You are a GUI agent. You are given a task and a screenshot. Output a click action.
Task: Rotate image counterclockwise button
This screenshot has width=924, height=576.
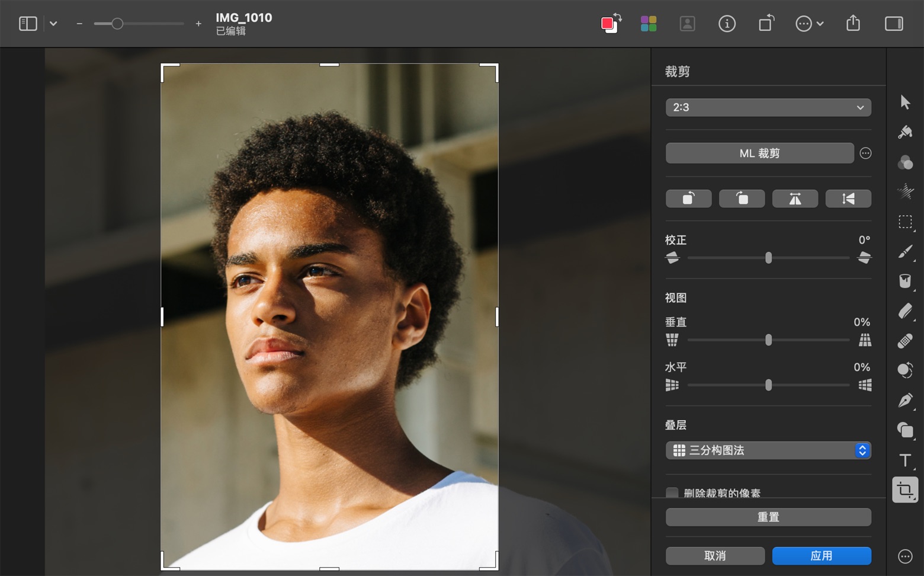point(689,199)
